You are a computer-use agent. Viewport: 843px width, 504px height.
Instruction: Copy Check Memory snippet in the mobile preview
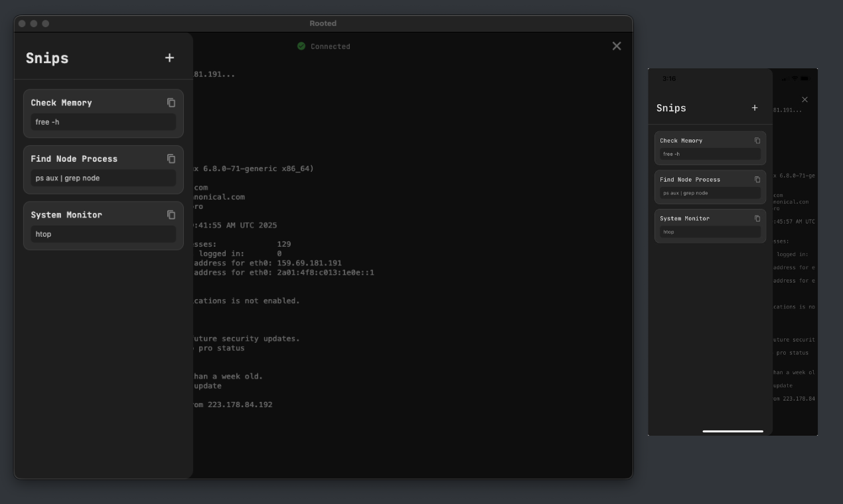757,140
